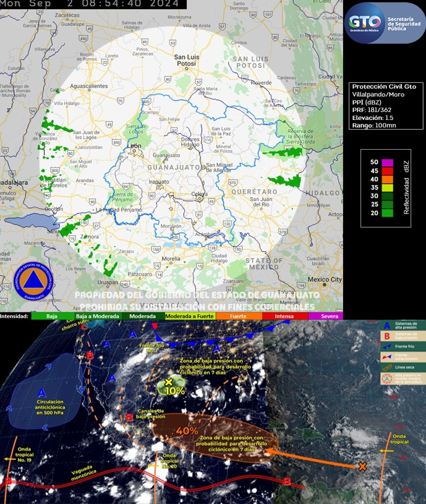Click the 'Celaya' city label
Image resolution: width=426 pixels, height=504 pixels.
(200, 194)
